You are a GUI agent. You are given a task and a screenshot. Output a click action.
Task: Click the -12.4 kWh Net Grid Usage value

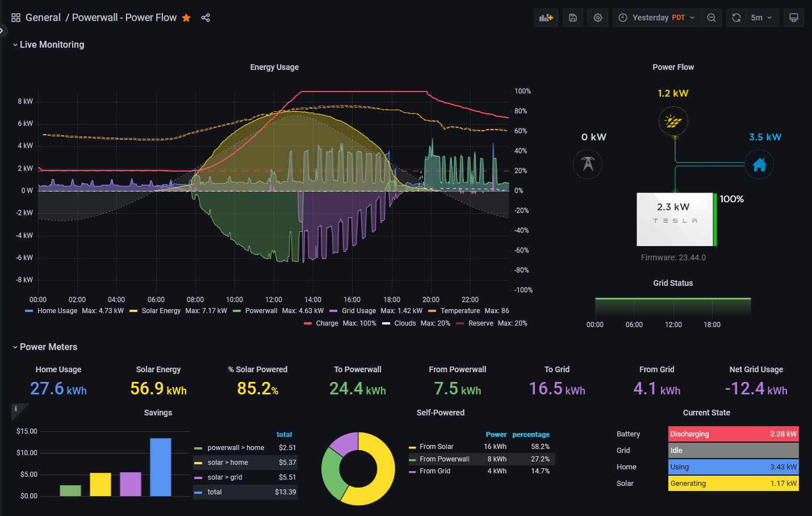756,389
